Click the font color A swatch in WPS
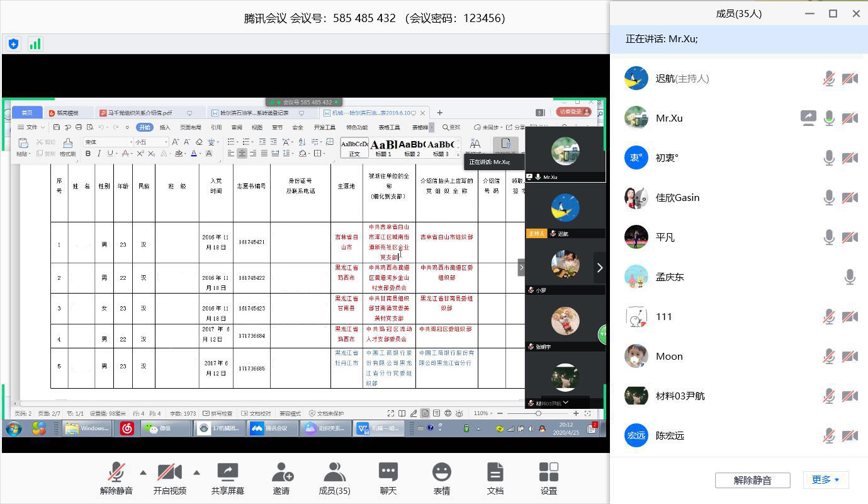The image size is (868, 504). coord(194,153)
